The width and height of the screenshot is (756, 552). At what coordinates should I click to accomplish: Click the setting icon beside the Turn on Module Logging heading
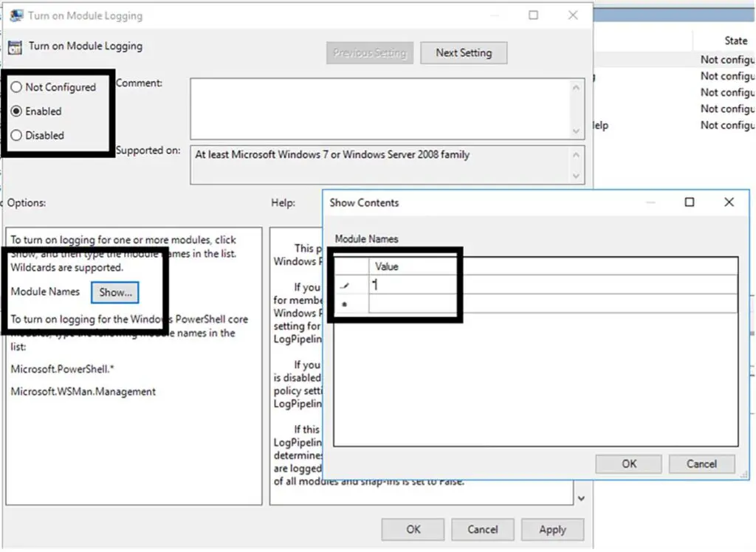(16, 46)
